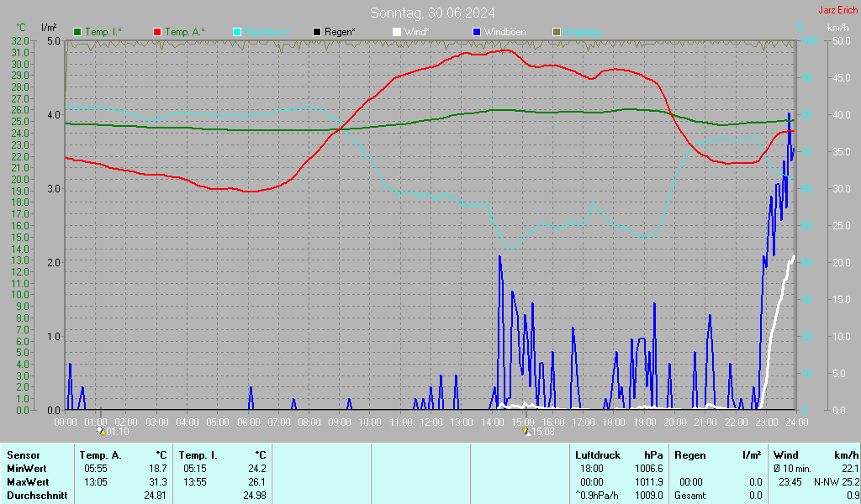
Task: Click the red Temp. A. legend swatch
Action: point(157,33)
